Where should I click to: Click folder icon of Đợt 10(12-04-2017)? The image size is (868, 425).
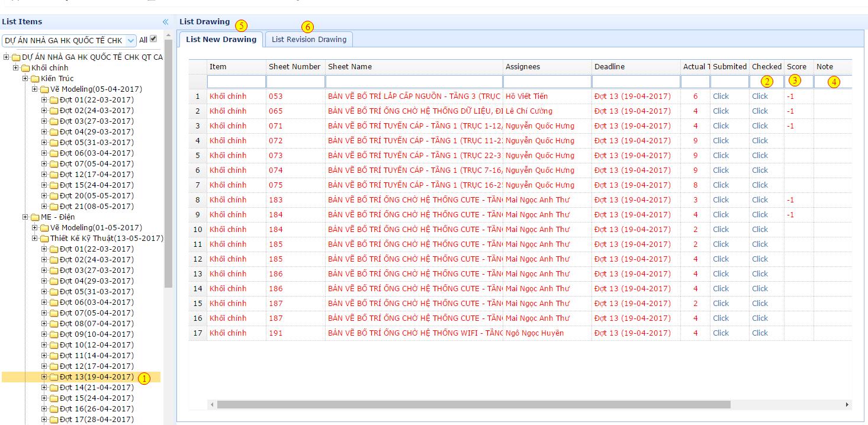coord(54,345)
